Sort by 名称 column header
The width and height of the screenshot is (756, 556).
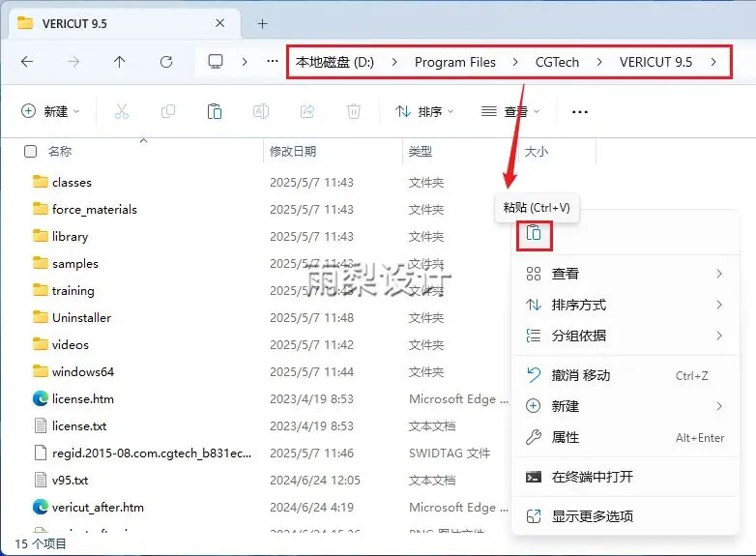point(60,152)
